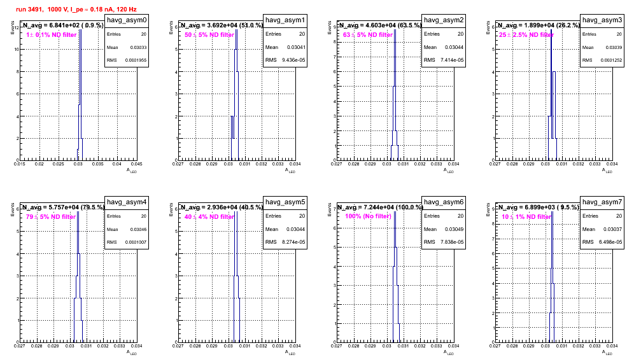Click the N_avg = 6.841e+02 label

pos(62,25)
